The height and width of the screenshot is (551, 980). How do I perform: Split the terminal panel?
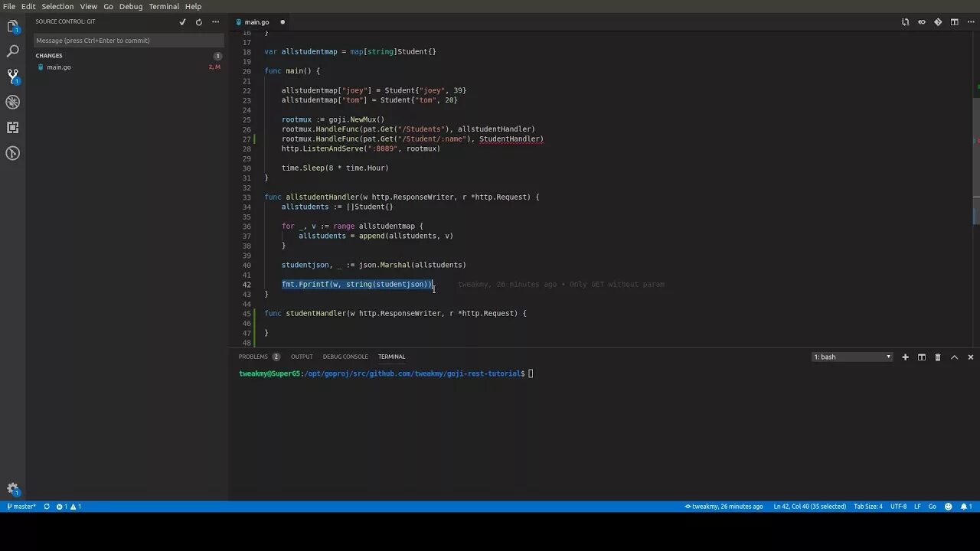(x=922, y=357)
